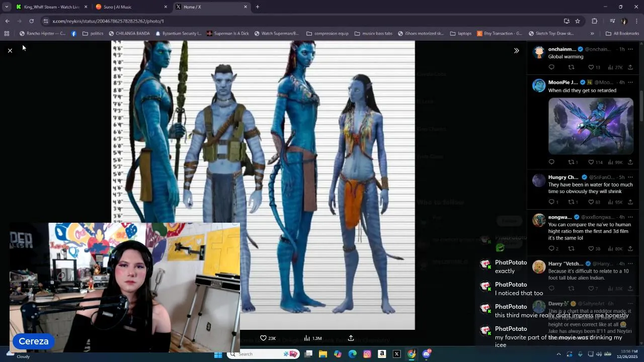Open the Windows Start menu

click(218, 354)
